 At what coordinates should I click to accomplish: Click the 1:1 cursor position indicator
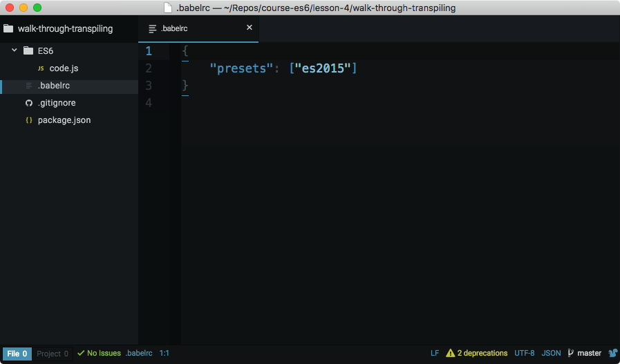click(165, 353)
